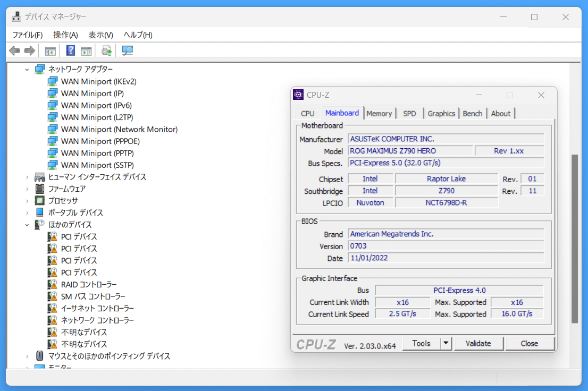Expand the プロセッサ tree node
This screenshot has width=588, height=391.
pos(27,201)
